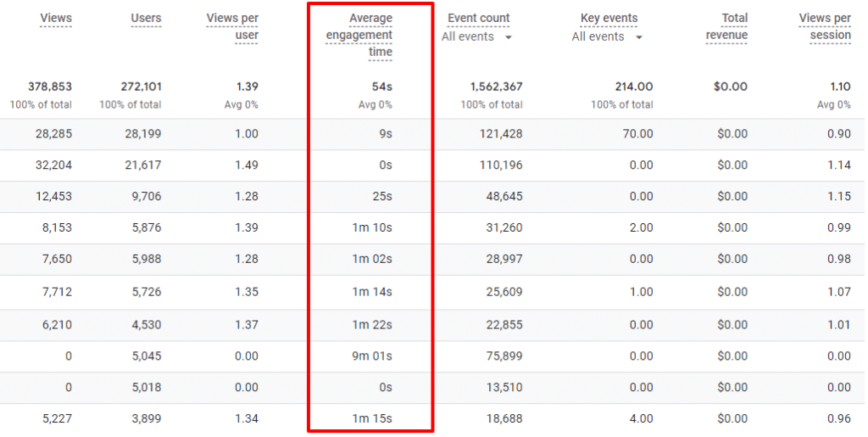The image size is (868, 437).
Task: Select the 9m 01s engagement time cell
Action: pyautogui.click(x=373, y=356)
